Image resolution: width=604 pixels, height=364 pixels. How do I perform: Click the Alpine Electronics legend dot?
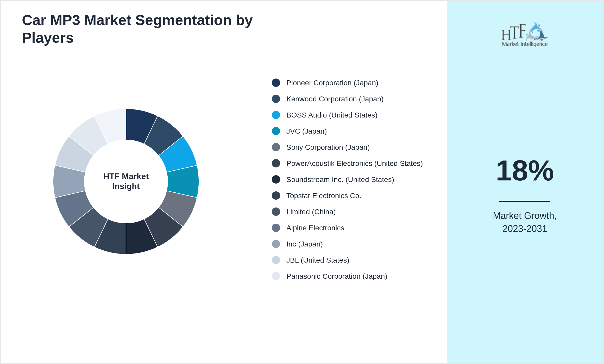coord(276,228)
